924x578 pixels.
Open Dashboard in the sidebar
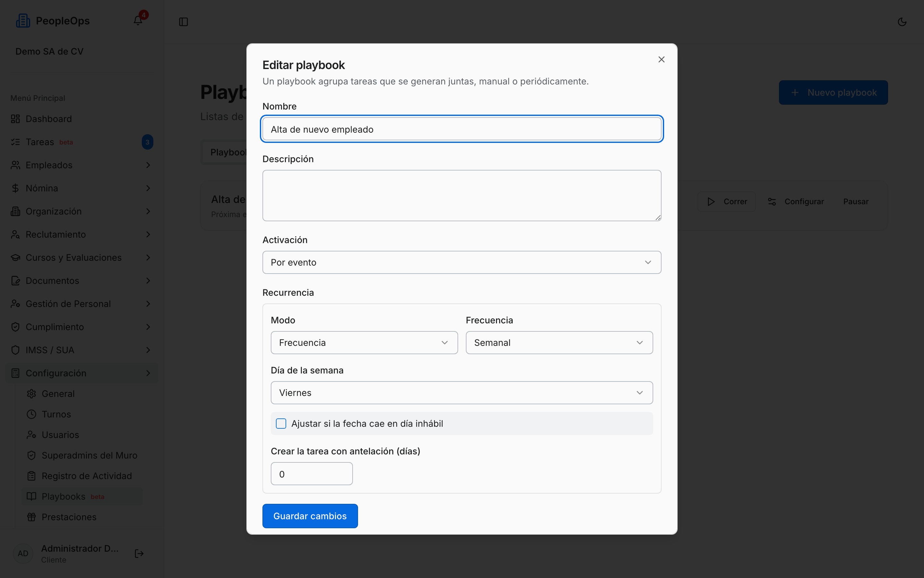coord(81,119)
